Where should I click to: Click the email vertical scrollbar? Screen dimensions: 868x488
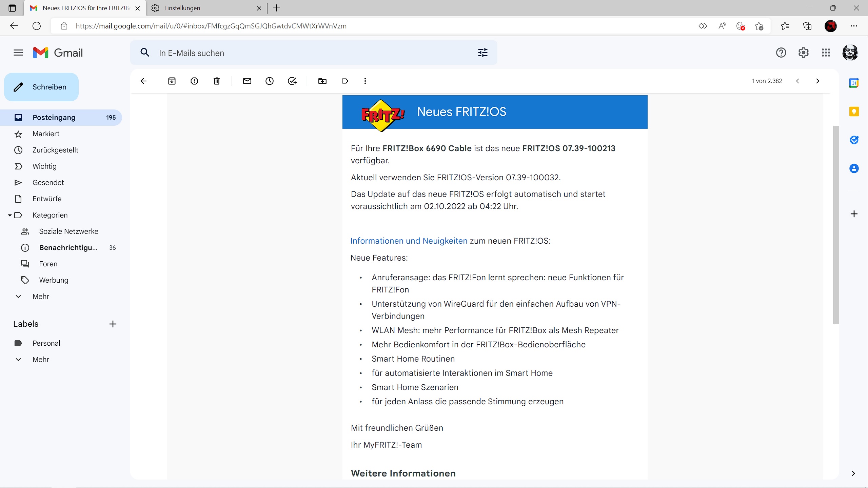click(x=836, y=225)
